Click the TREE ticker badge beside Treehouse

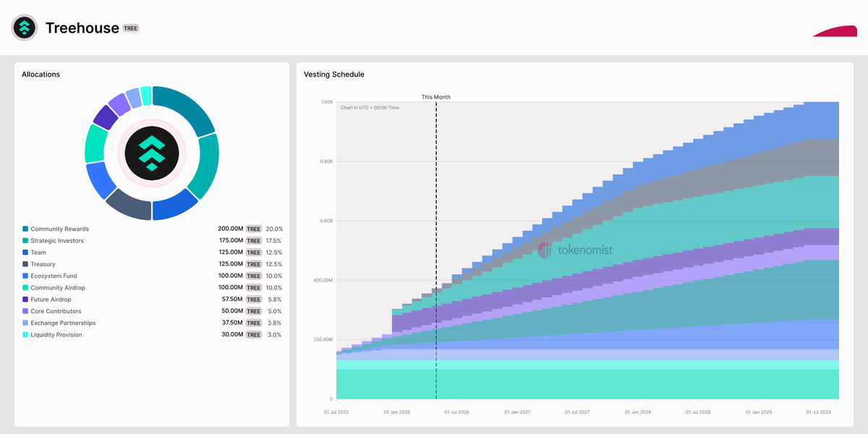pyautogui.click(x=131, y=28)
